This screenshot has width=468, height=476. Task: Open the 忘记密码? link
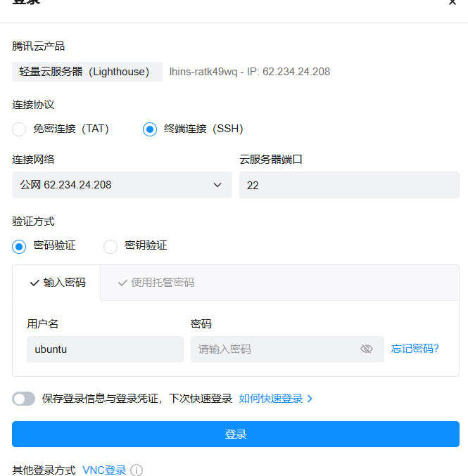click(x=415, y=349)
